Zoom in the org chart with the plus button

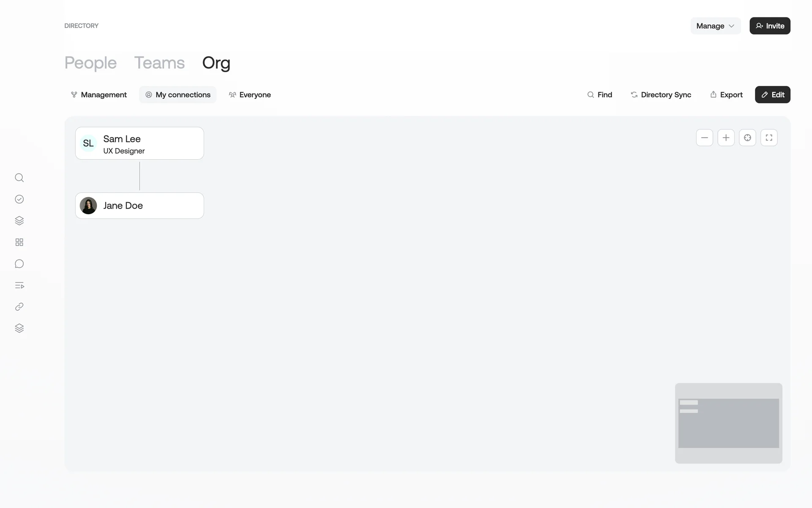click(x=726, y=138)
